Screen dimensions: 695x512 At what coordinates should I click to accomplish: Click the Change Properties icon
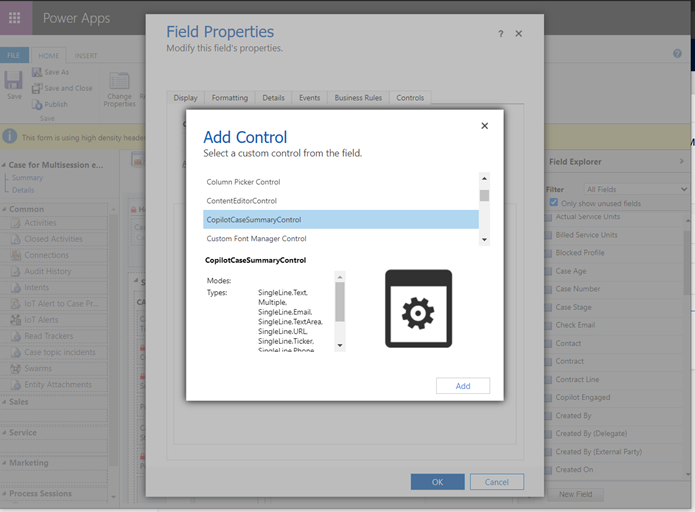click(119, 83)
